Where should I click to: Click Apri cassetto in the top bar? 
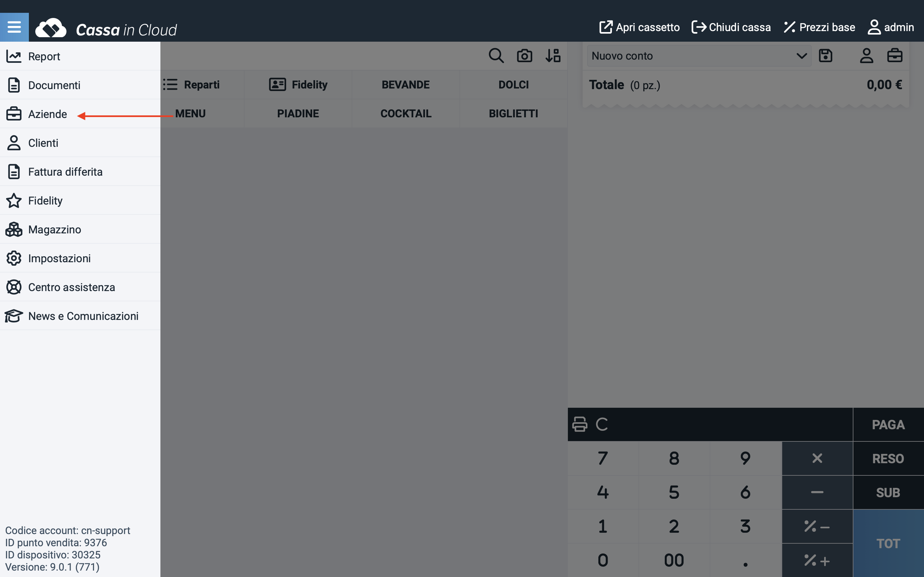click(639, 27)
